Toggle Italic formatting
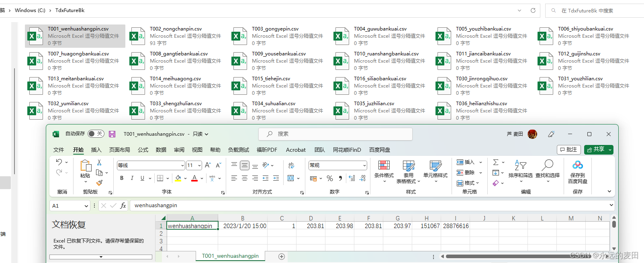The image size is (644, 263). [132, 178]
